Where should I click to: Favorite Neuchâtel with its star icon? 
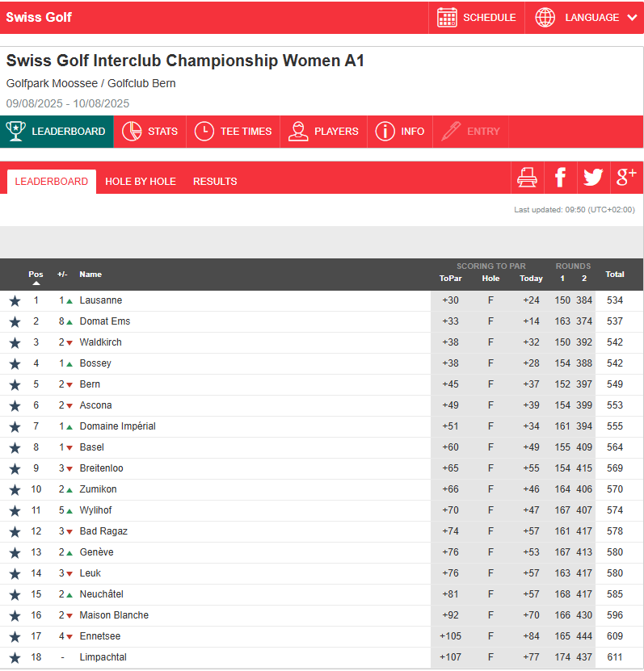tap(15, 594)
